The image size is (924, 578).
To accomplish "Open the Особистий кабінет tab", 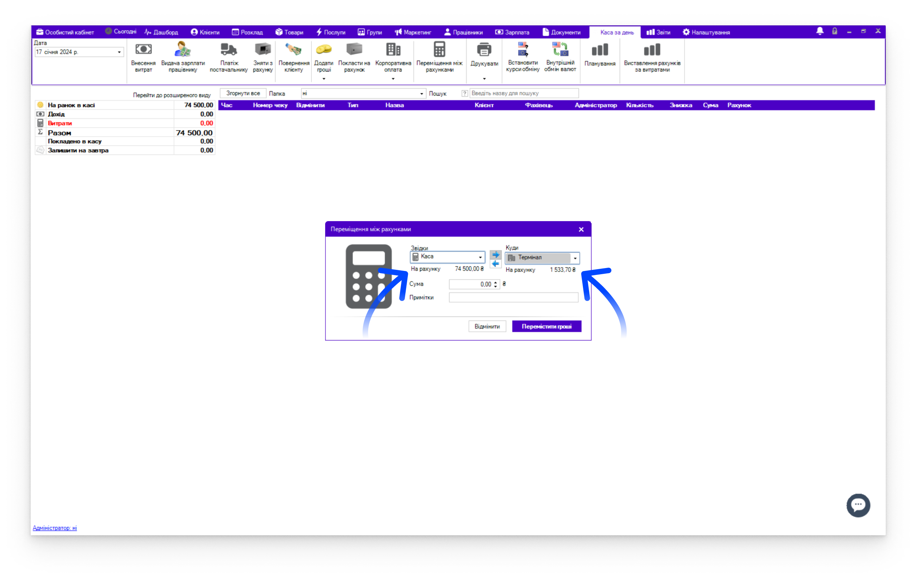I will click(65, 32).
